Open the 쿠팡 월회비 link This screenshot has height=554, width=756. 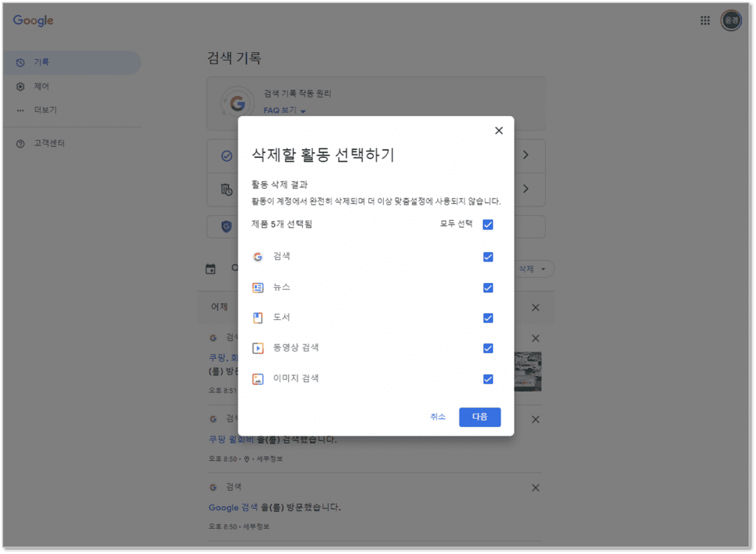(231, 440)
